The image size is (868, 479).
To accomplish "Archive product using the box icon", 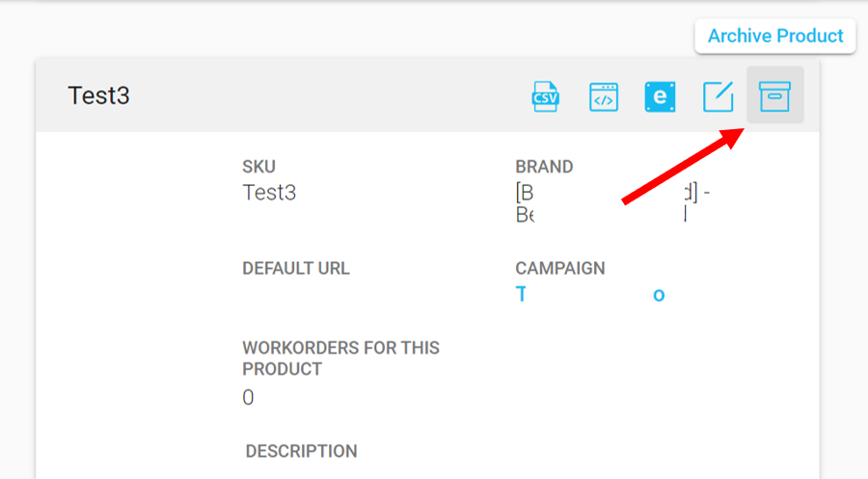I will click(774, 95).
